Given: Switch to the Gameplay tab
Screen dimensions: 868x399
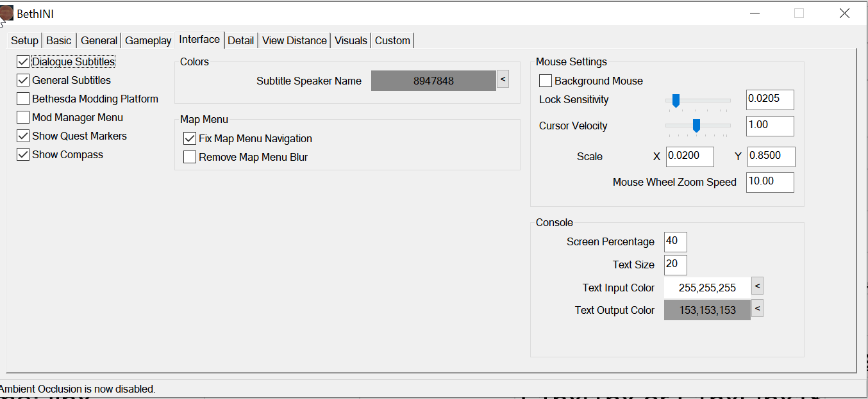Looking at the screenshot, I should click(x=148, y=41).
